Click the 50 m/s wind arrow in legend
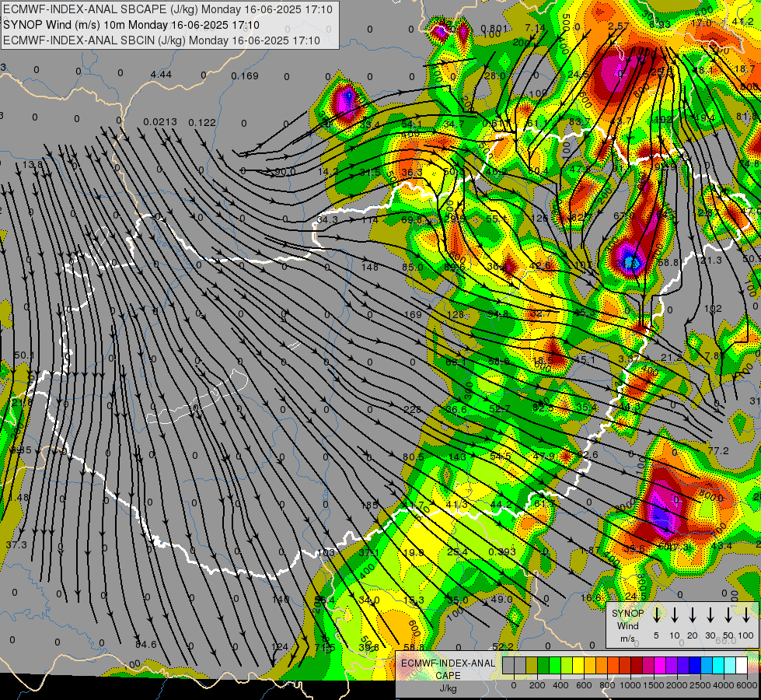The image size is (761, 700). [728, 614]
